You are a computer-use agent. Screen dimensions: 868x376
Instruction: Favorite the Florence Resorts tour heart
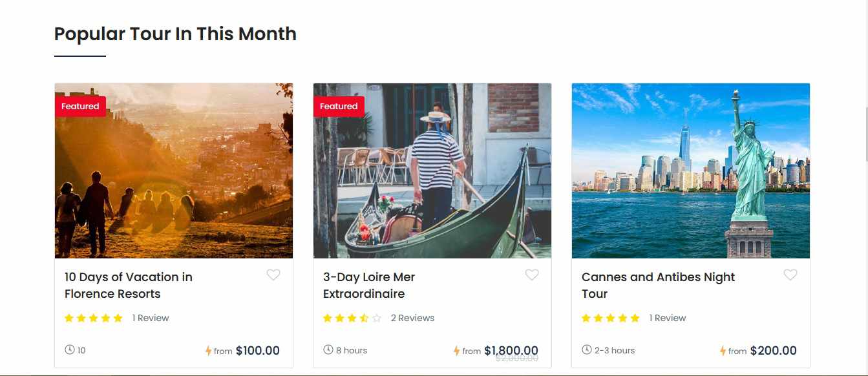point(273,275)
